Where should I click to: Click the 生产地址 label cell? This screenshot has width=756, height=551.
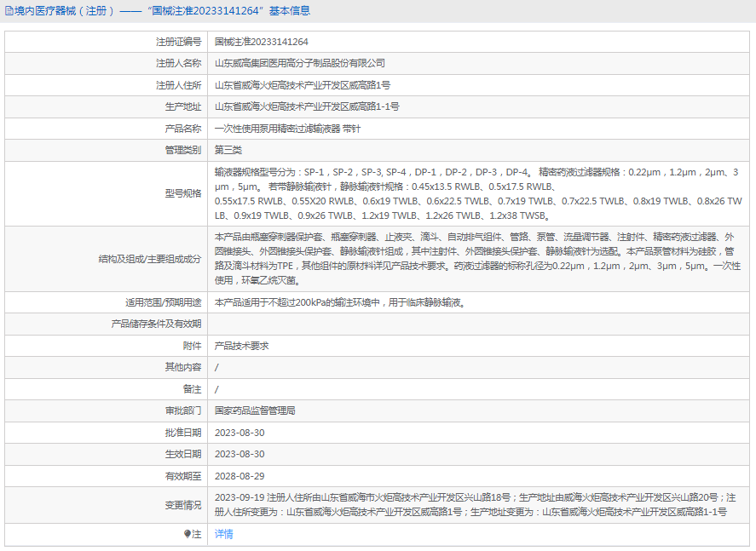click(x=107, y=107)
